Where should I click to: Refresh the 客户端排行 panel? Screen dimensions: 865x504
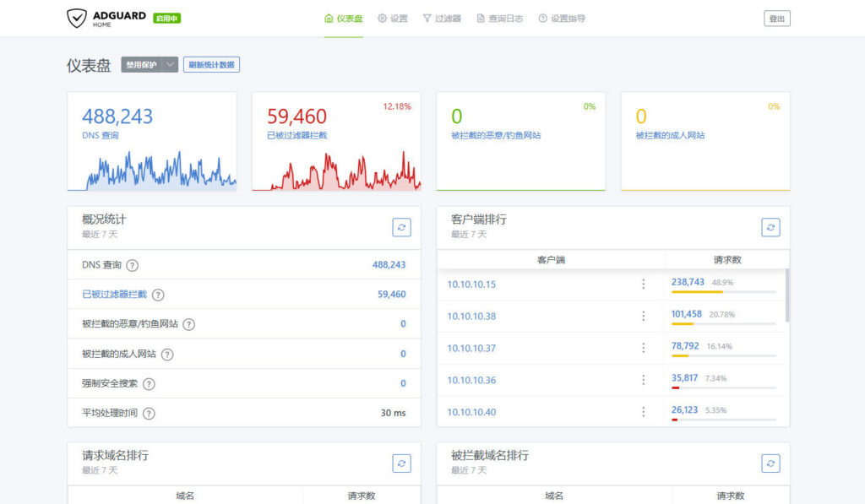click(770, 227)
